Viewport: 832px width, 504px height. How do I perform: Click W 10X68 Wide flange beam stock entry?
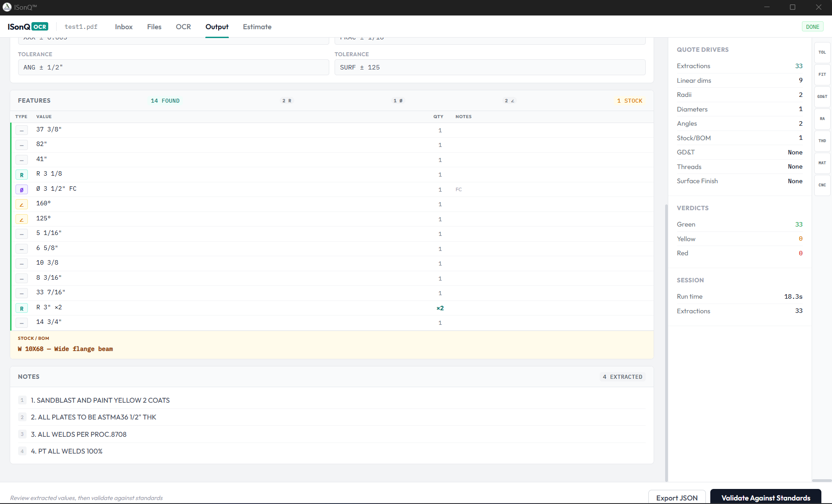coord(65,349)
